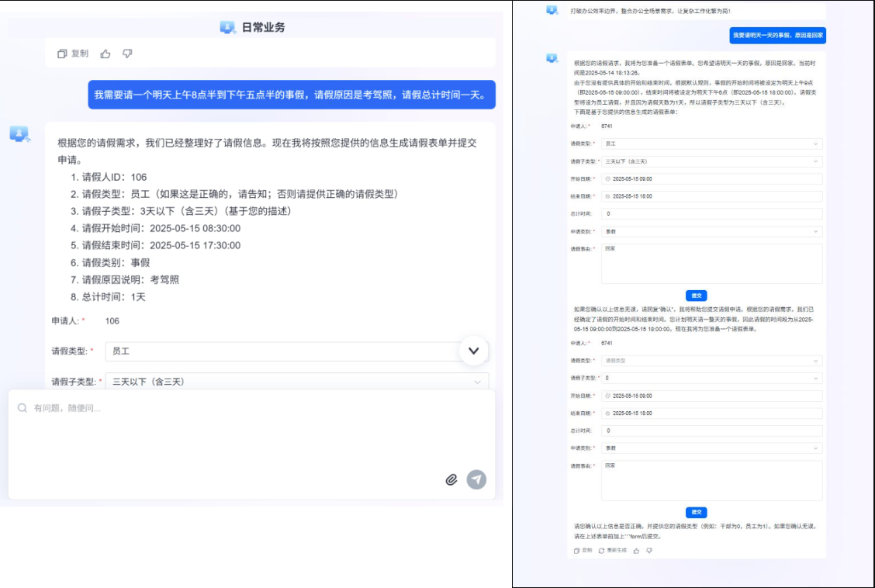
Task: Attach a file with the paperclip icon
Action: pos(451,479)
